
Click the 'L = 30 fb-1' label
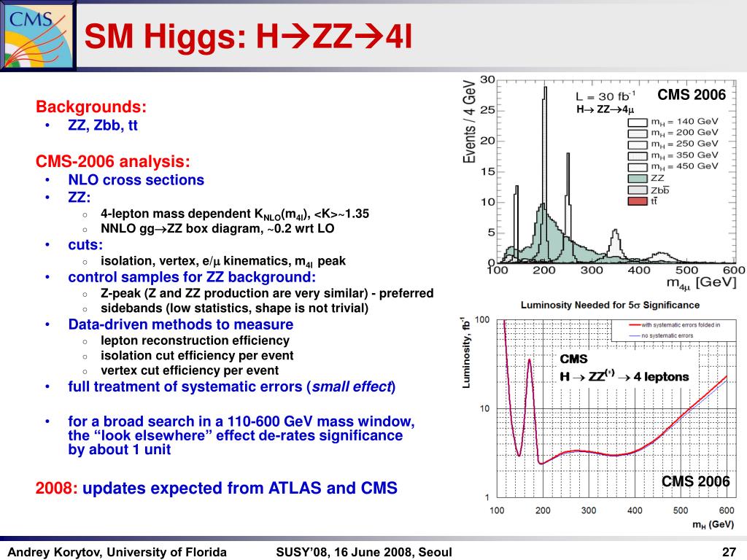click(605, 96)
